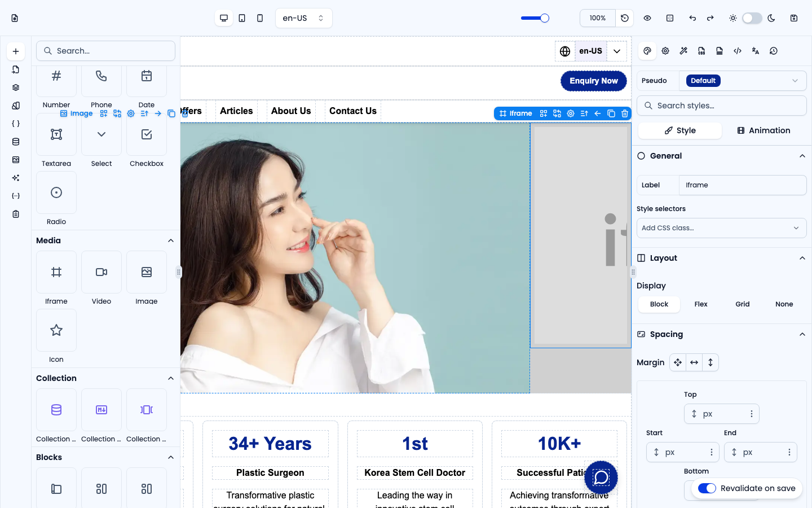Click the redo arrow icon
The width and height of the screenshot is (812, 508).
click(710, 18)
